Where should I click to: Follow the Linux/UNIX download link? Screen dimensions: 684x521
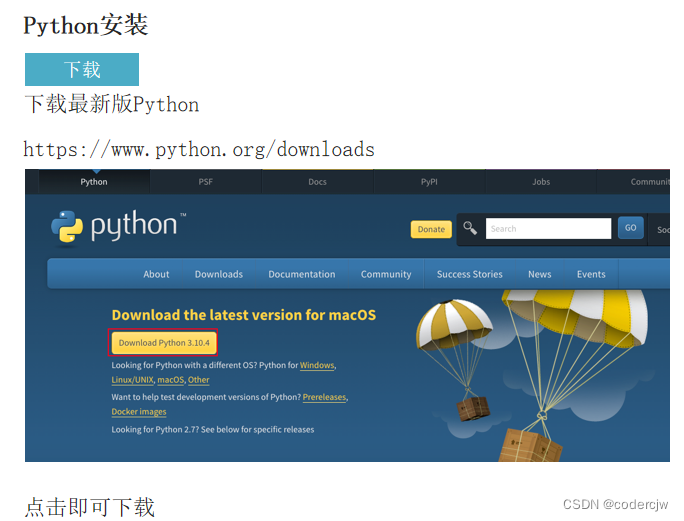[133, 380]
